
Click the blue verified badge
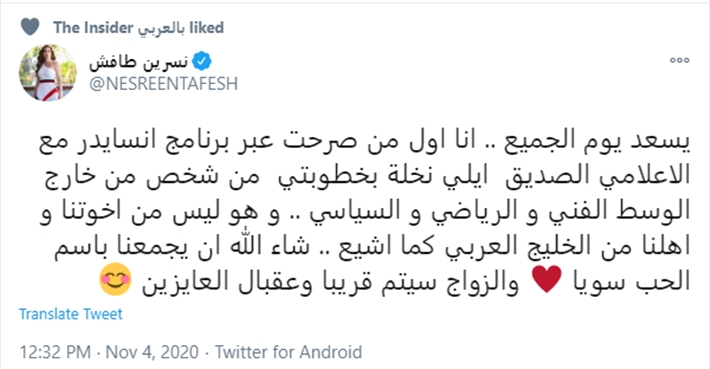pyautogui.click(x=201, y=62)
